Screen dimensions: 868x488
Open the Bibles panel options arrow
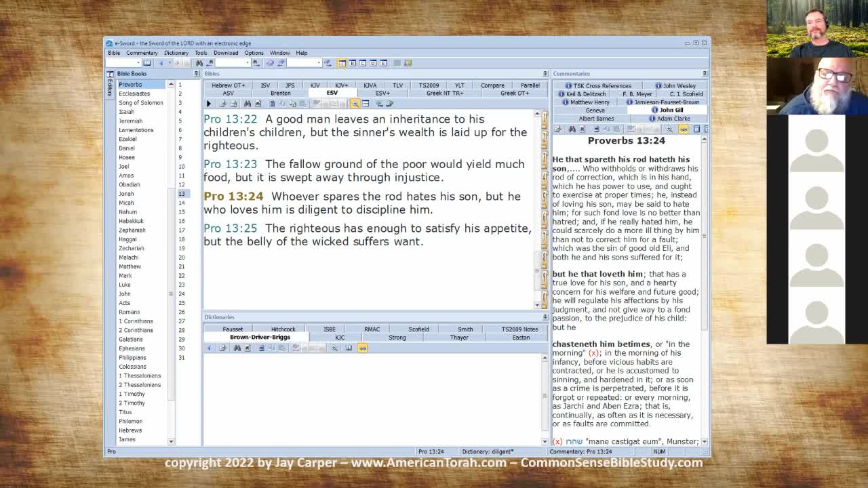click(x=545, y=73)
